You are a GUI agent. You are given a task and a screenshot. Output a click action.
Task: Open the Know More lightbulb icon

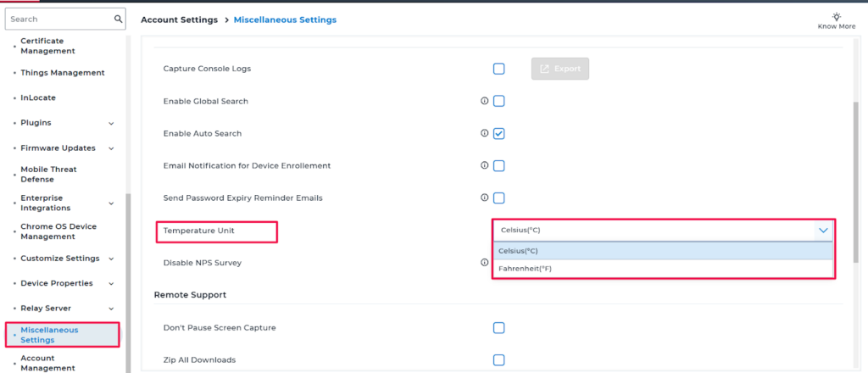point(836,17)
